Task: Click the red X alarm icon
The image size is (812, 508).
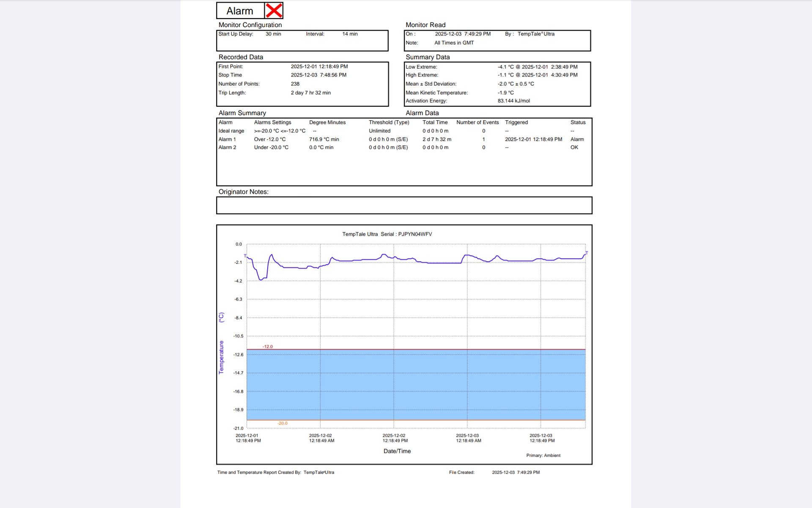Action: pos(274,11)
